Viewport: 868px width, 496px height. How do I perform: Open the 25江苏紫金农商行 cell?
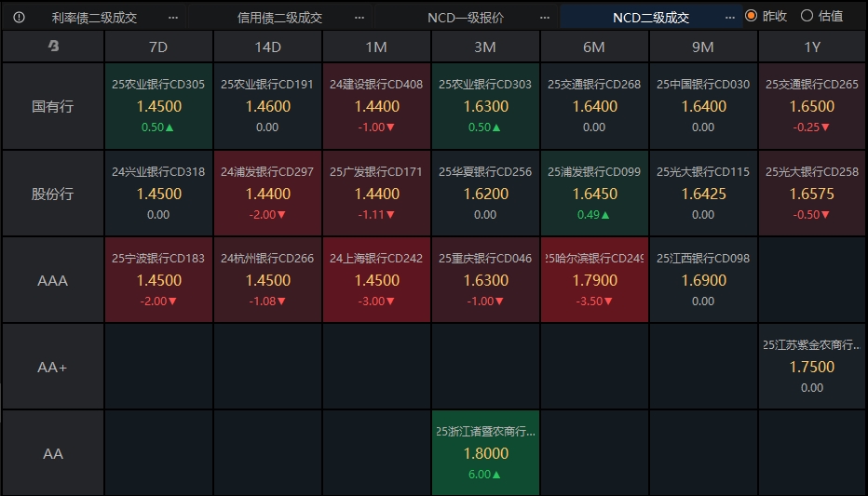pyautogui.click(x=812, y=367)
